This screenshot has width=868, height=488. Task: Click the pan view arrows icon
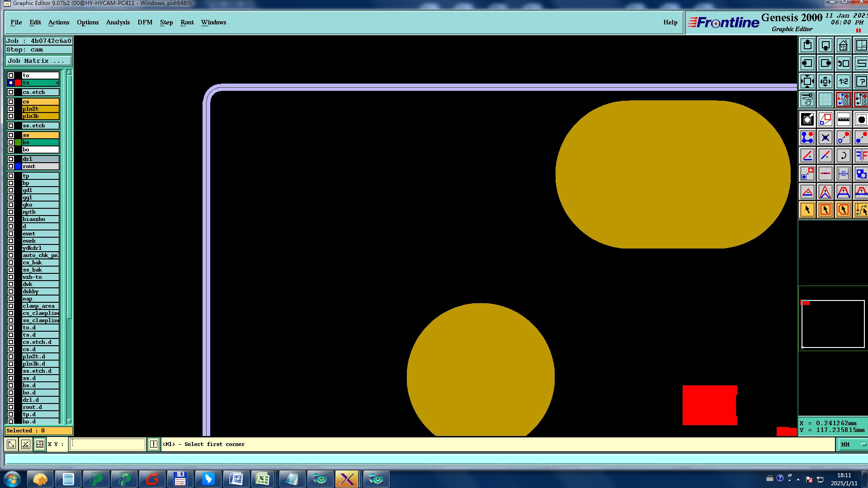tap(825, 82)
